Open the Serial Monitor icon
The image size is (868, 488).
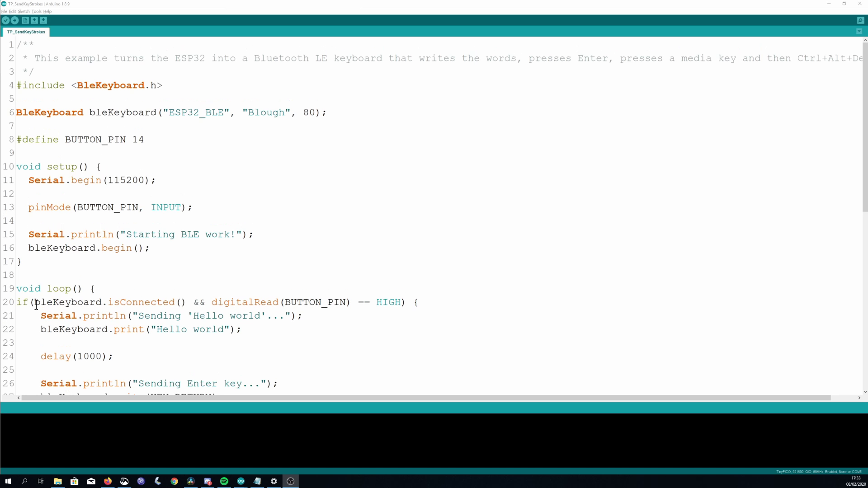[860, 20]
